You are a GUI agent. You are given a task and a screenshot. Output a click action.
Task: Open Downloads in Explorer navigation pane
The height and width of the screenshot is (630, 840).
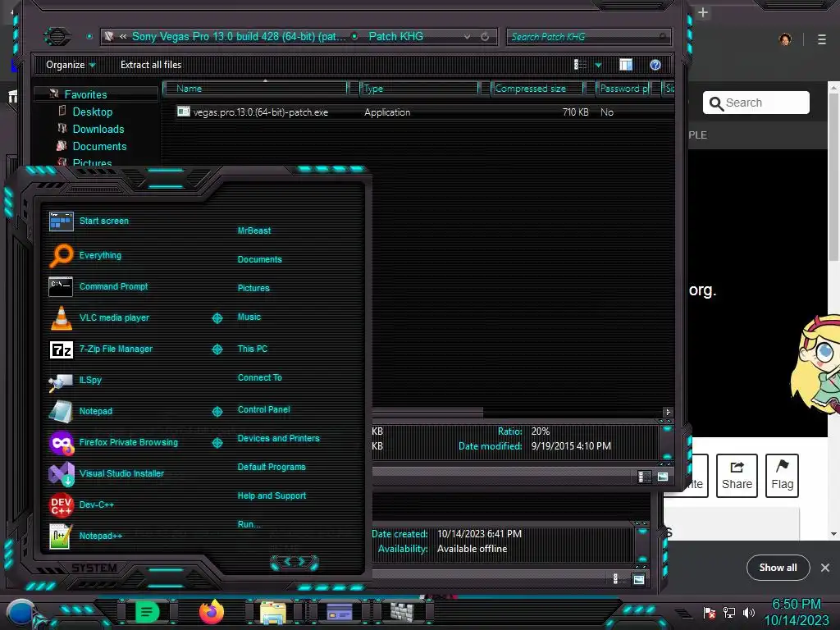(98, 129)
